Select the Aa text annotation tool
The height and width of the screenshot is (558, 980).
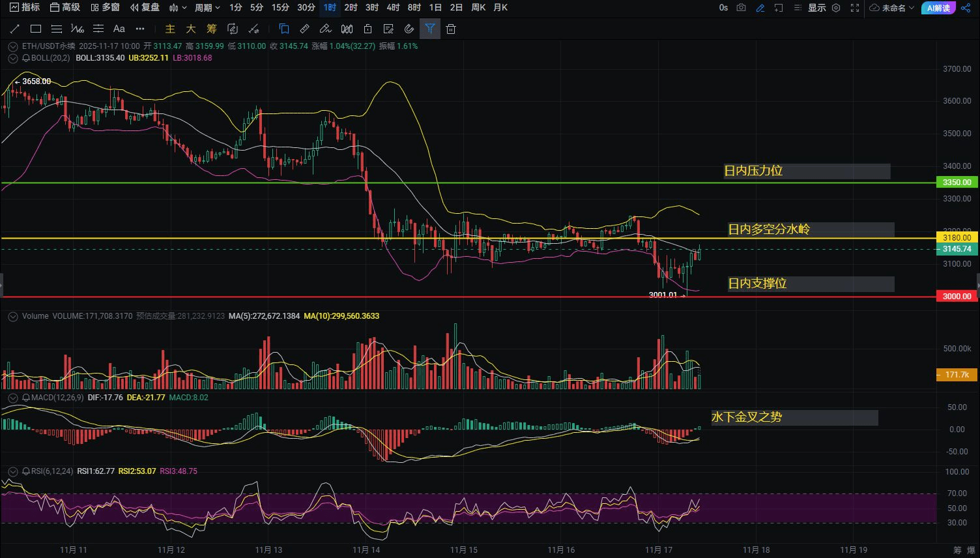click(x=119, y=29)
